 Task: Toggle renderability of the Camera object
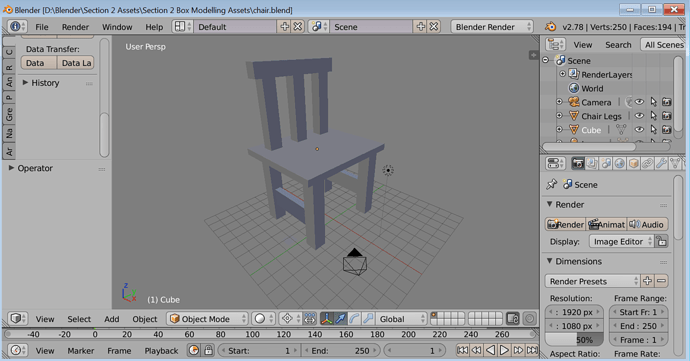tap(667, 102)
